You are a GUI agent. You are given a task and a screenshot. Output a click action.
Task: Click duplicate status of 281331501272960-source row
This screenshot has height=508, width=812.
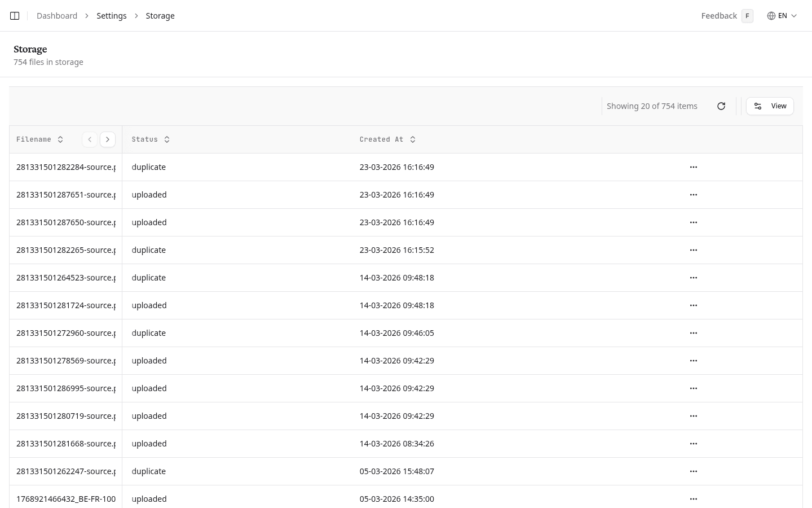point(149,333)
